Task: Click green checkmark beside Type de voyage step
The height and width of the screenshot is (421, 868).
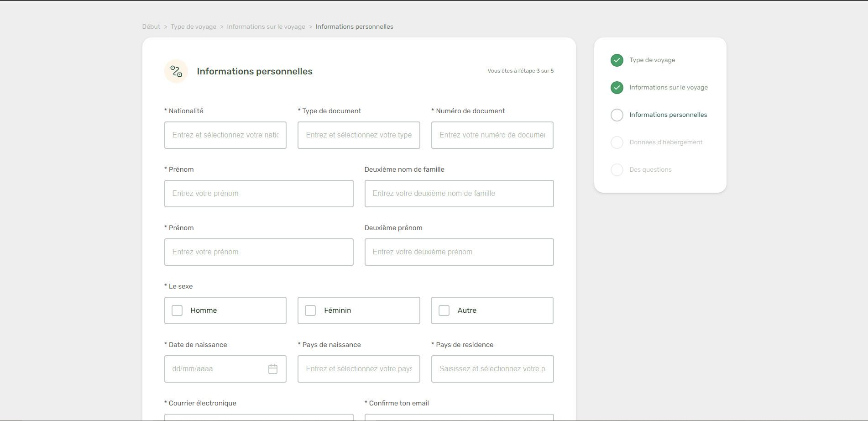Action: tap(617, 60)
